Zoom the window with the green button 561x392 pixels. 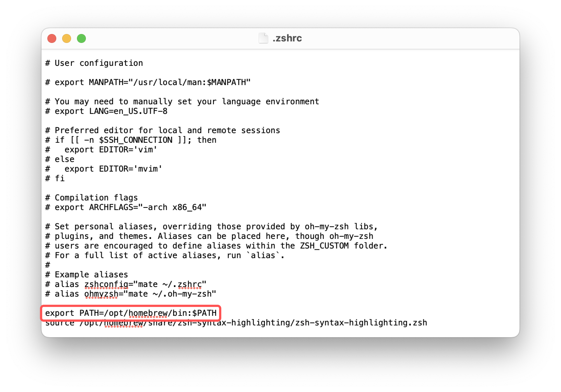[x=81, y=38]
